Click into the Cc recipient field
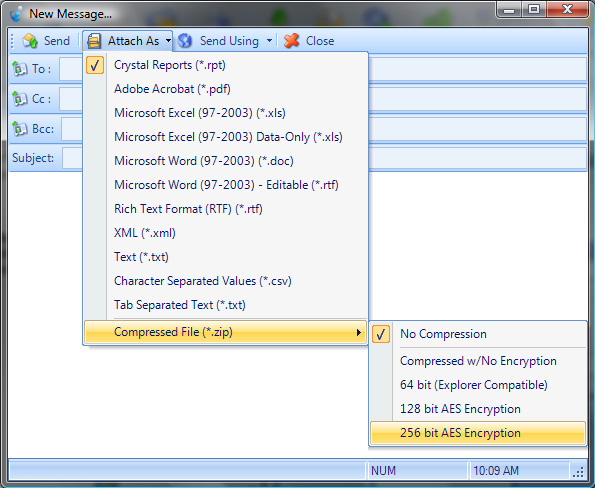This screenshot has width=595, height=488. coord(323,99)
